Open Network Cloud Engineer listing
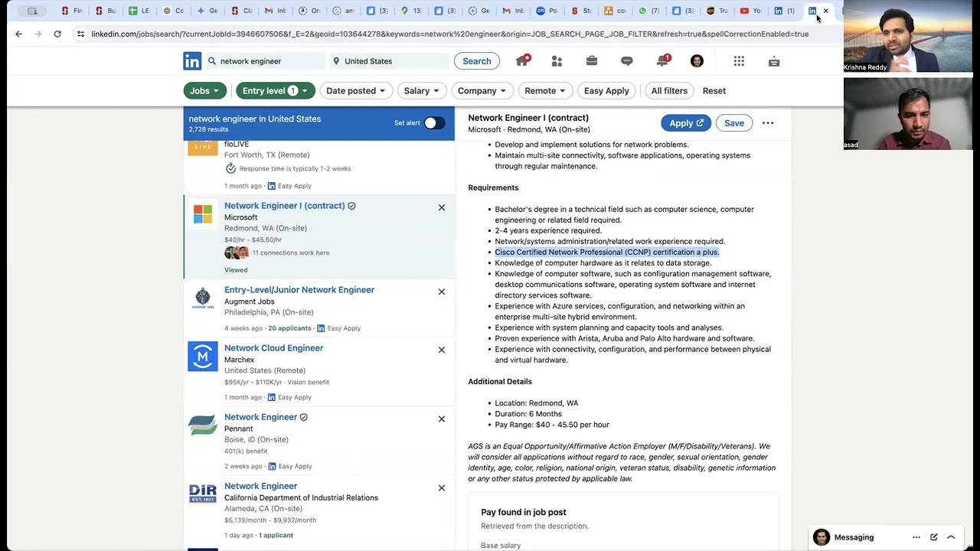The height and width of the screenshot is (551, 980). pyautogui.click(x=274, y=348)
